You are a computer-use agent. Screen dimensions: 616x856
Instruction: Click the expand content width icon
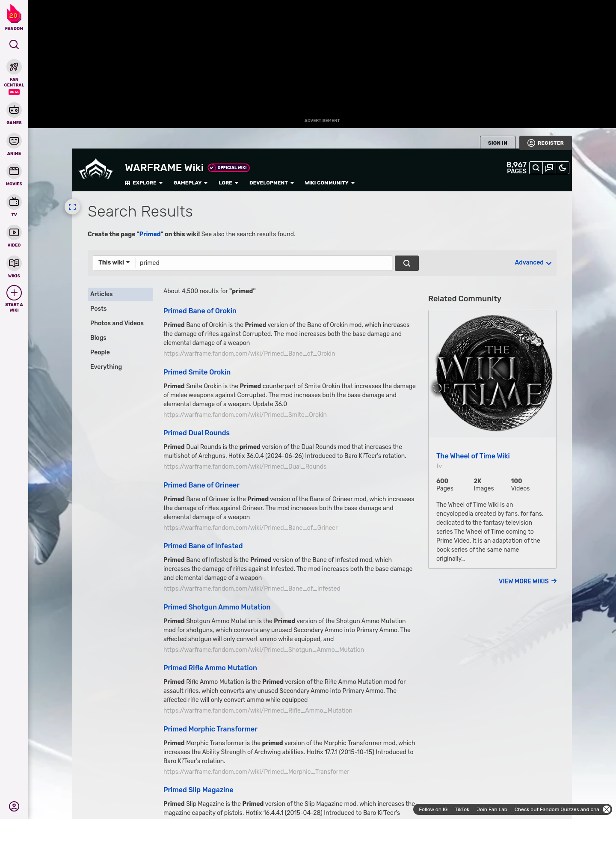(72, 207)
